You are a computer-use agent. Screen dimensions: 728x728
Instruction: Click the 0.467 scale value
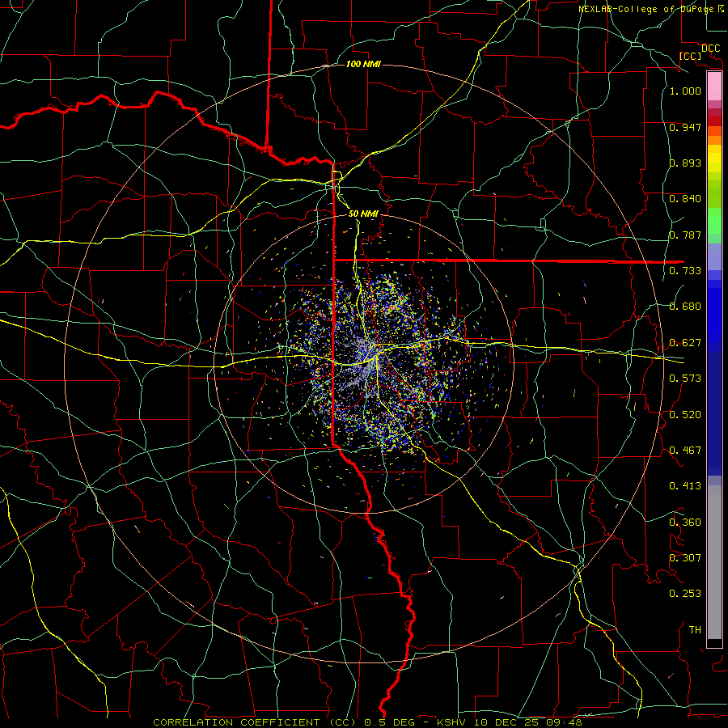click(685, 451)
